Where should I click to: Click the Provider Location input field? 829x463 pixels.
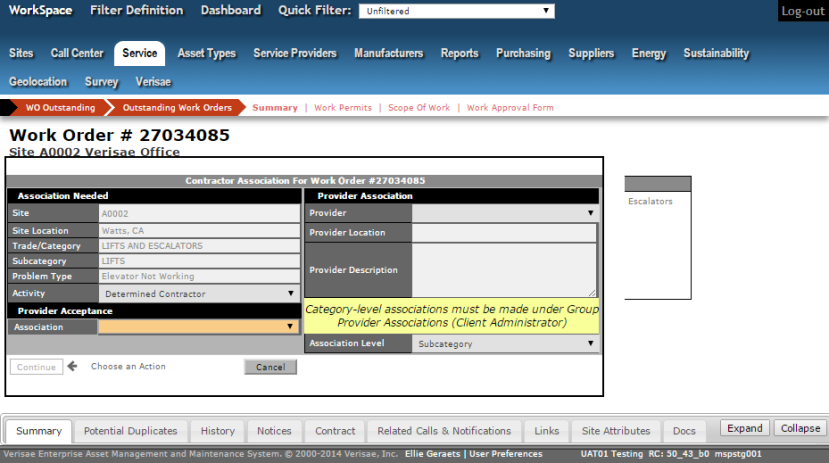tap(504, 233)
